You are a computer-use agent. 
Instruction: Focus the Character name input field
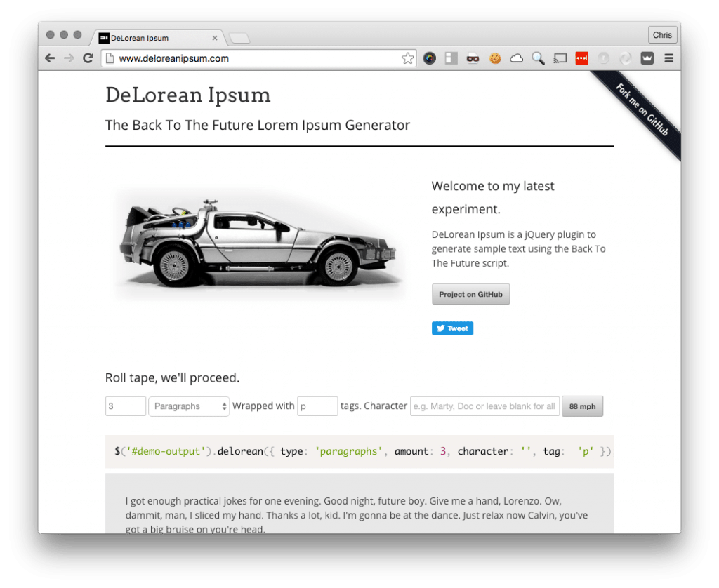[x=484, y=406]
